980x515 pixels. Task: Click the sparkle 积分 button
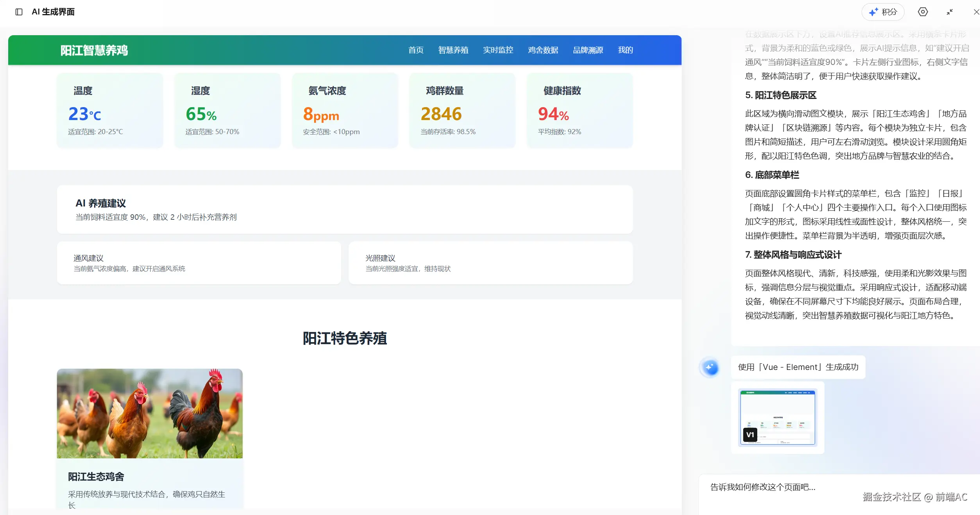(883, 12)
